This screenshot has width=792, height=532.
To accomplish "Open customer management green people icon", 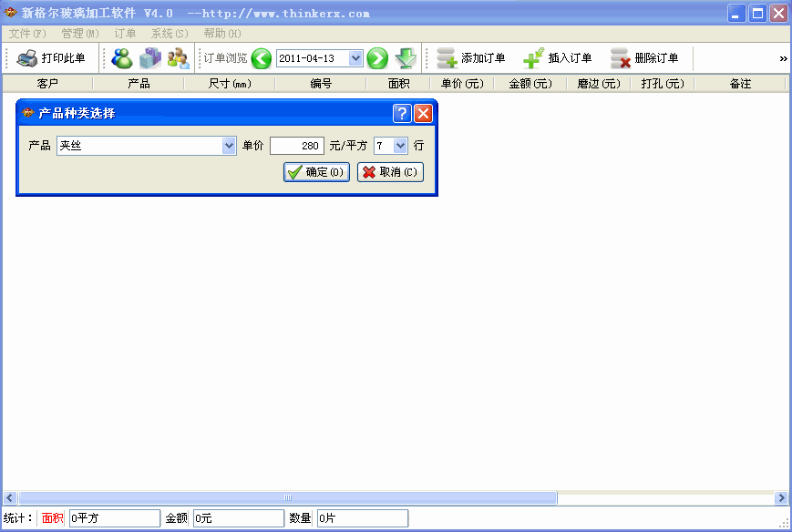I will pyautogui.click(x=122, y=58).
